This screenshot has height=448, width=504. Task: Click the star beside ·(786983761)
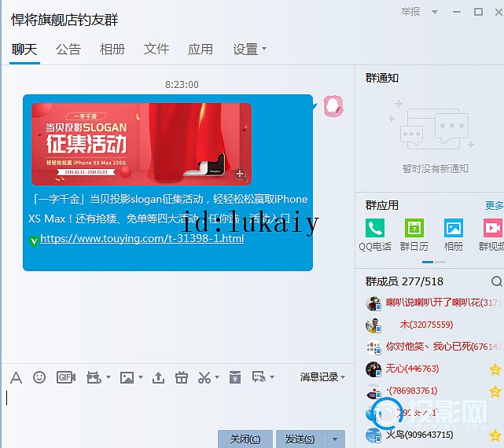tap(495, 391)
